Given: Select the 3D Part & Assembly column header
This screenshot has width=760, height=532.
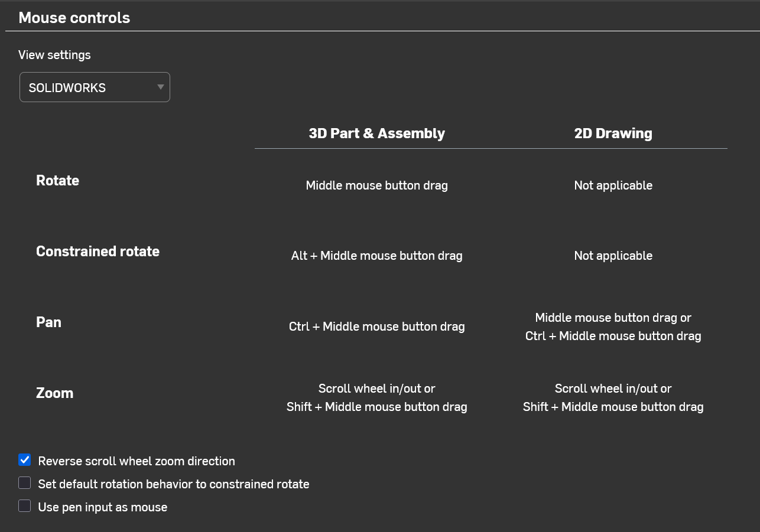Looking at the screenshot, I should point(376,133).
